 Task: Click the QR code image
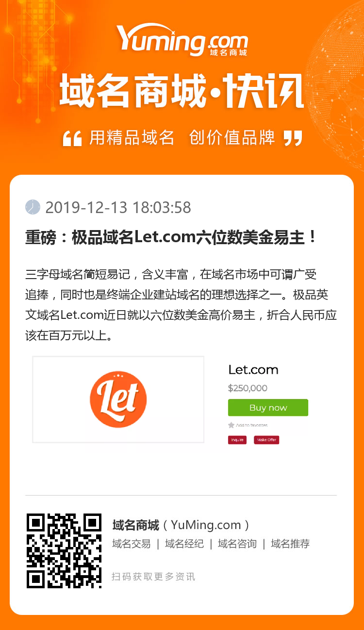point(64,550)
